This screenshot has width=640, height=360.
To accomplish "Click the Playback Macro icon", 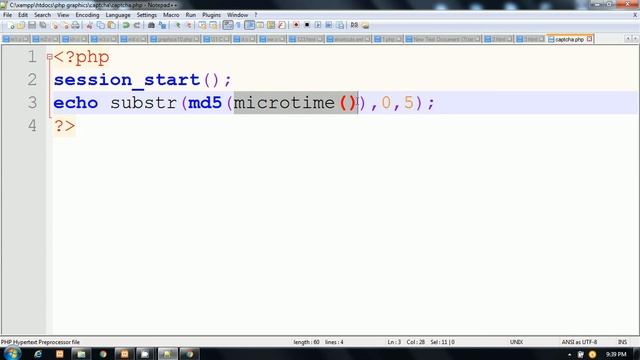I will tap(318, 25).
